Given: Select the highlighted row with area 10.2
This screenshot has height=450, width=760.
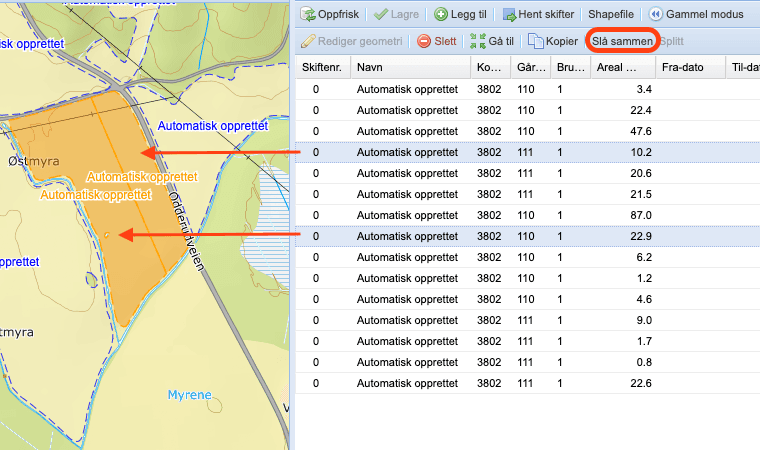Looking at the screenshot, I should point(527,152).
